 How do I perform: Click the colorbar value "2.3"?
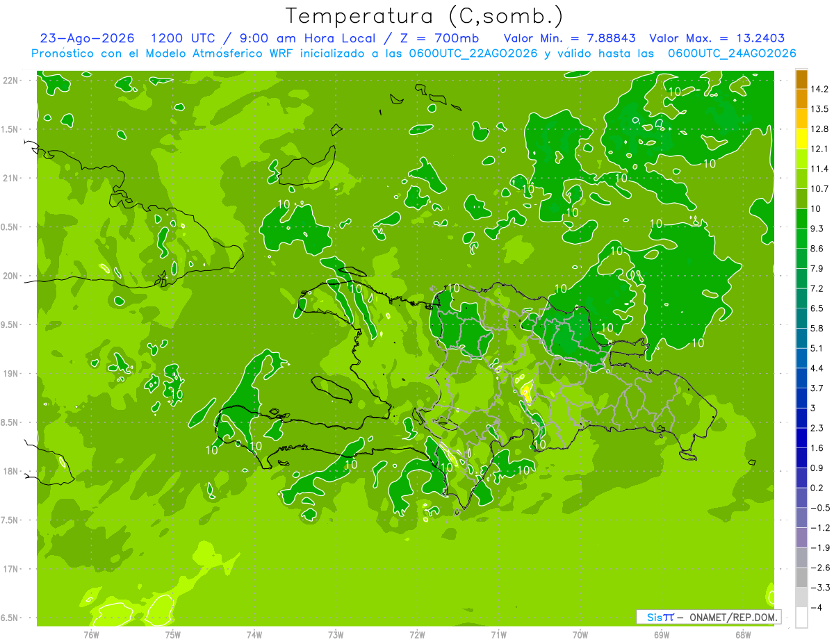click(817, 427)
